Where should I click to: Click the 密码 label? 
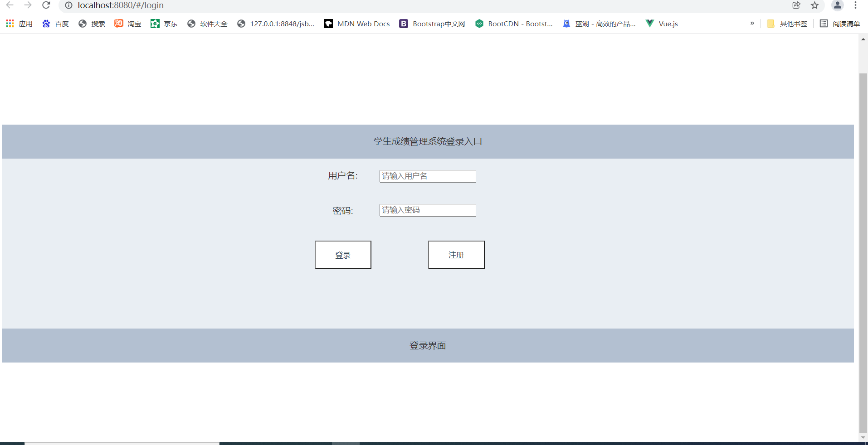[343, 211]
